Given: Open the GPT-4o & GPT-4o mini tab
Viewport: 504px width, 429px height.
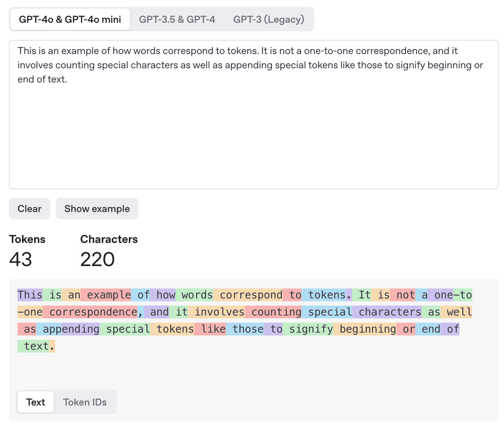Looking at the screenshot, I should point(70,19).
